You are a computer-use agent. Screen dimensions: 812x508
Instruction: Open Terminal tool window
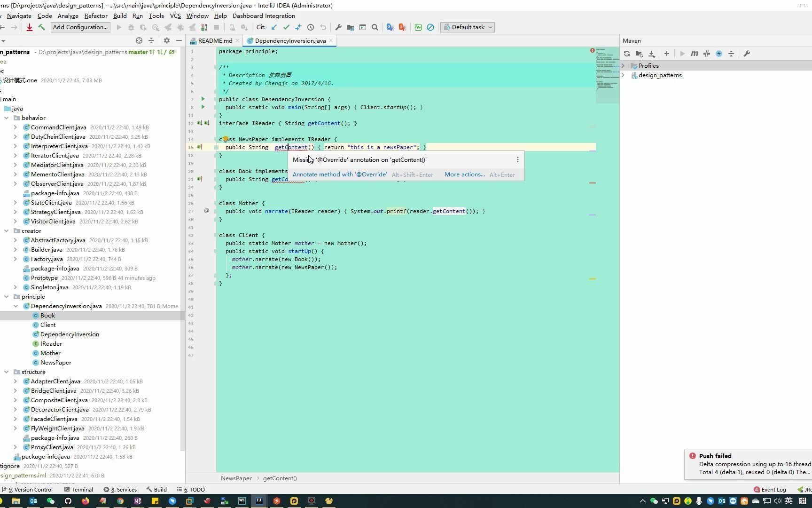78,490
